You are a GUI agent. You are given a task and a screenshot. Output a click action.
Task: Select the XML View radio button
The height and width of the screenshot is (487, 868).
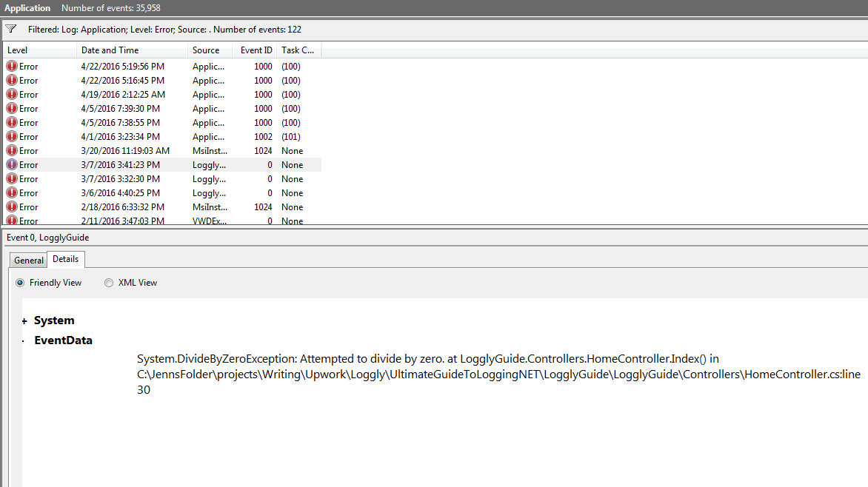pyautogui.click(x=109, y=283)
